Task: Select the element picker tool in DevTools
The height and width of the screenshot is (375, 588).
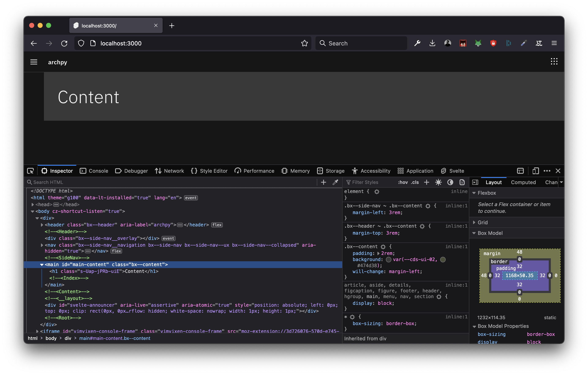Action: click(x=31, y=171)
